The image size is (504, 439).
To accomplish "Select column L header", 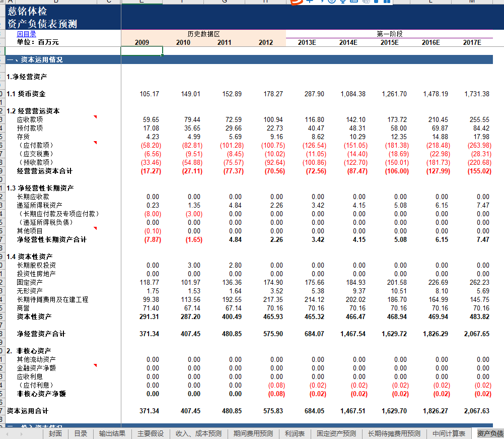I will [x=430, y=2].
